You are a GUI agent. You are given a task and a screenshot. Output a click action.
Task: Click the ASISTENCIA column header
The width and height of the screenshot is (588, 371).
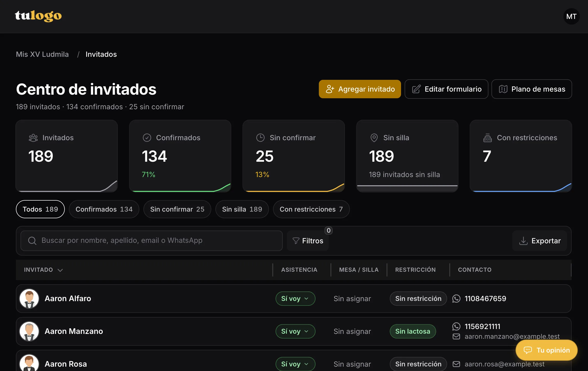pos(299,270)
